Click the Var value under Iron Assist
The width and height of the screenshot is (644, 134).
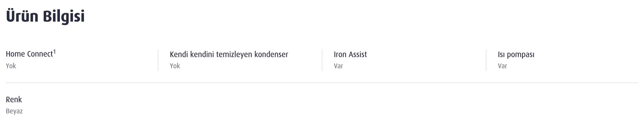338,66
